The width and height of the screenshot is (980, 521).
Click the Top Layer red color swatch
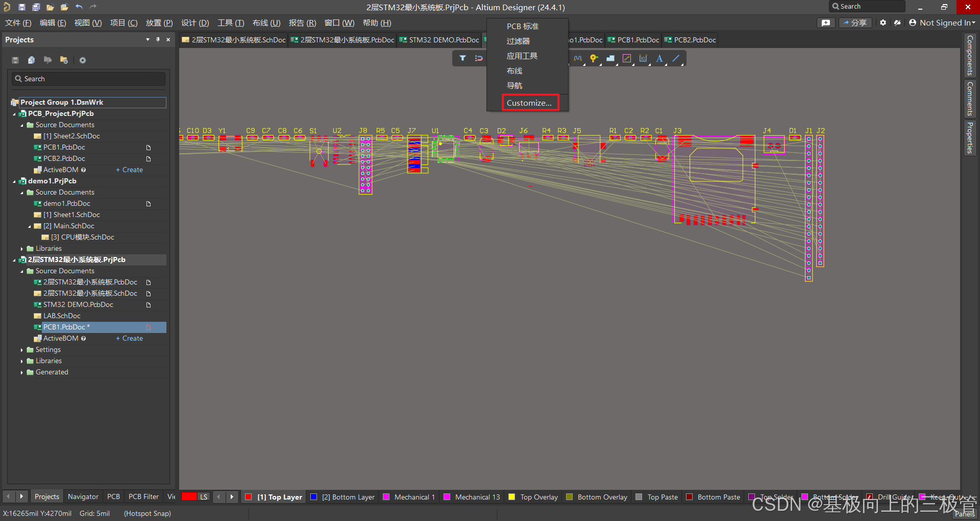(x=249, y=497)
